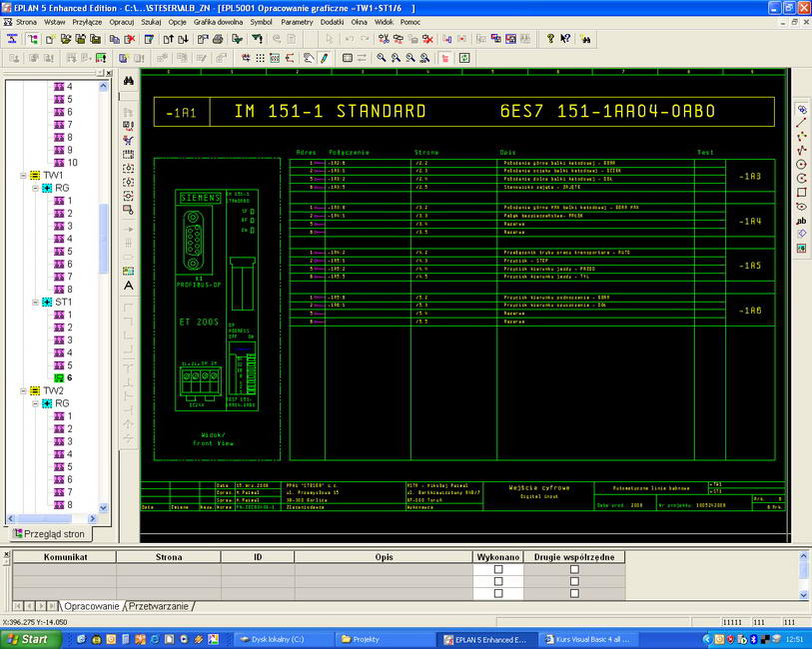812x649 pixels.
Task: Select the text 'A' tool in left toolbar
Action: (129, 286)
